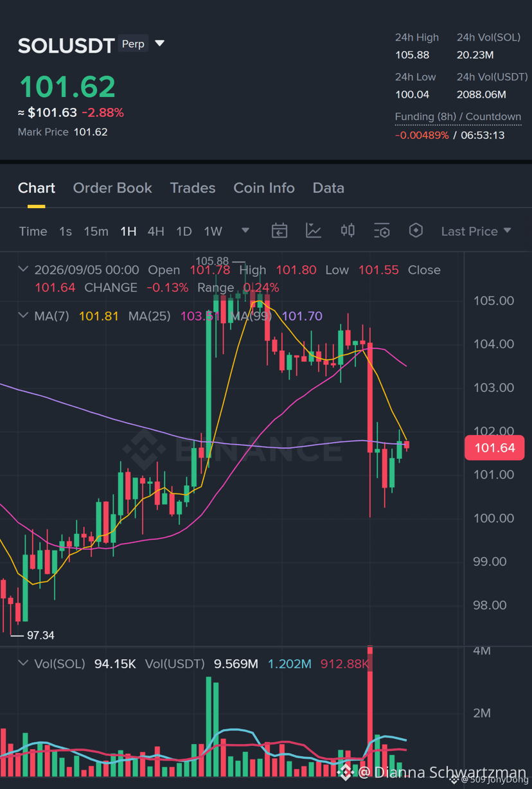The height and width of the screenshot is (789, 532).
Task: Select the 4H timeframe
Action: (156, 231)
